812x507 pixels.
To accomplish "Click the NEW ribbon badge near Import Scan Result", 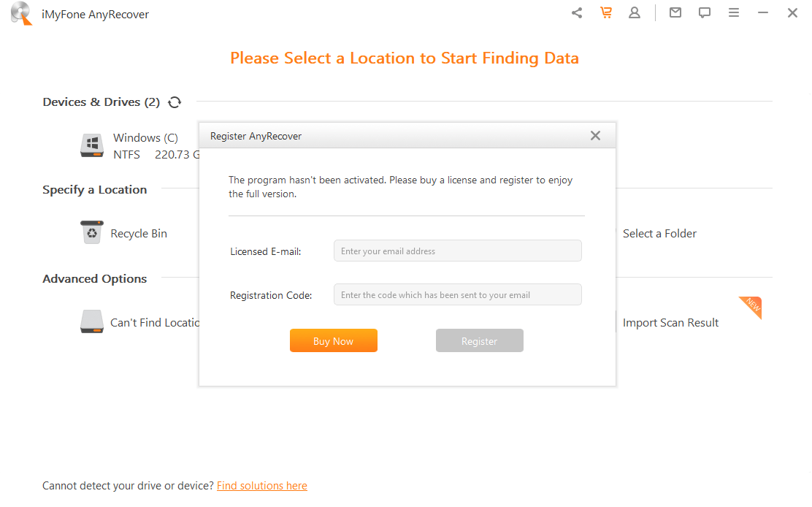I will point(751,308).
